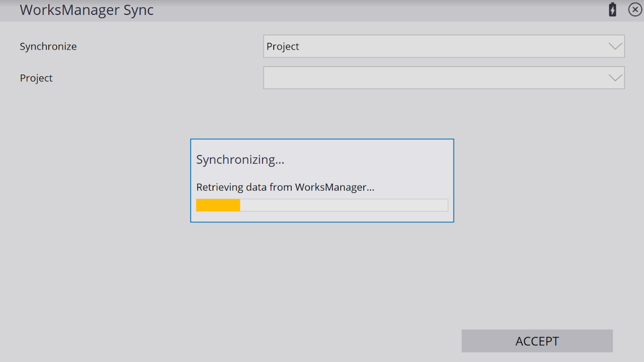Click the battery charging status icon

coord(612,9)
